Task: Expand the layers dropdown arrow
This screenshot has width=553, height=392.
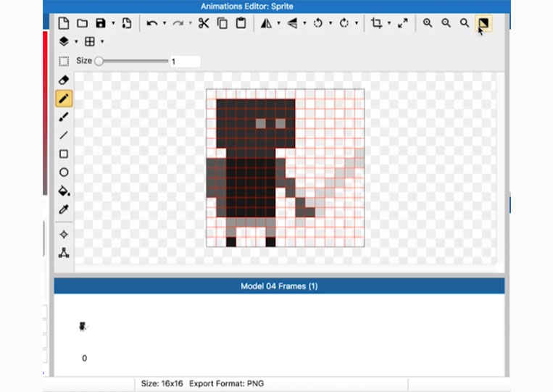Action: pyautogui.click(x=76, y=41)
